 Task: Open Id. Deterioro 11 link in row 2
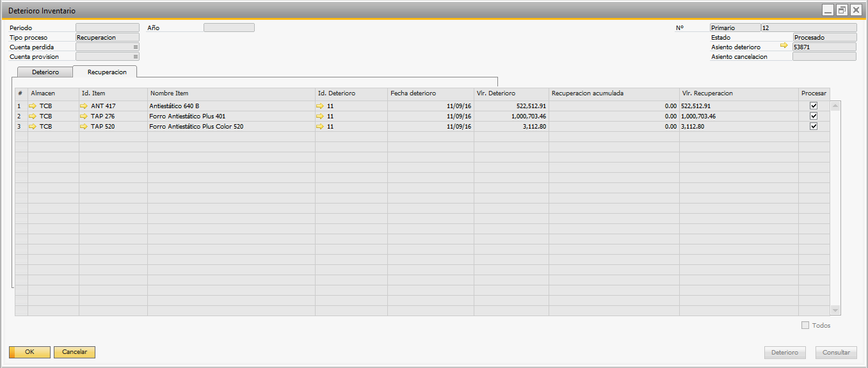(x=320, y=116)
